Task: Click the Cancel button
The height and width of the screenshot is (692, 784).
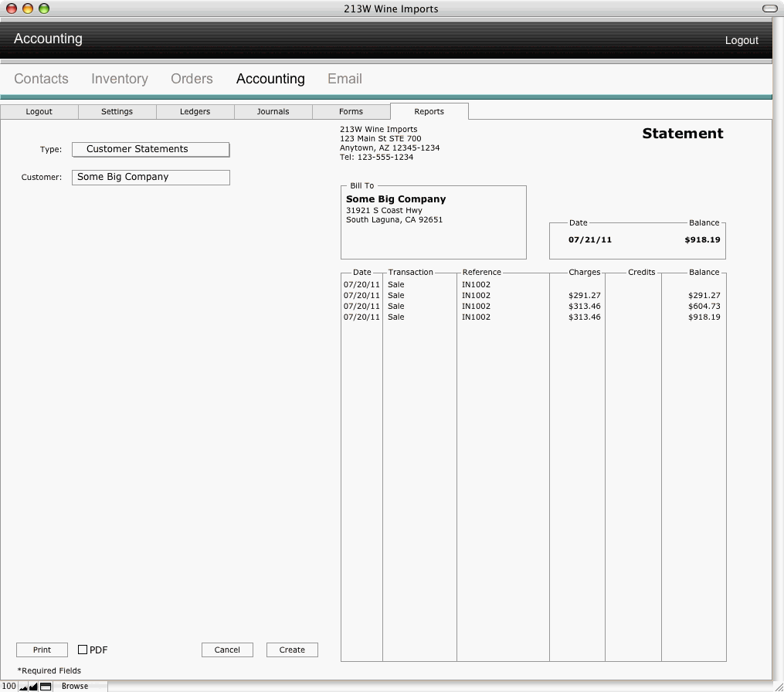Action: pos(227,650)
